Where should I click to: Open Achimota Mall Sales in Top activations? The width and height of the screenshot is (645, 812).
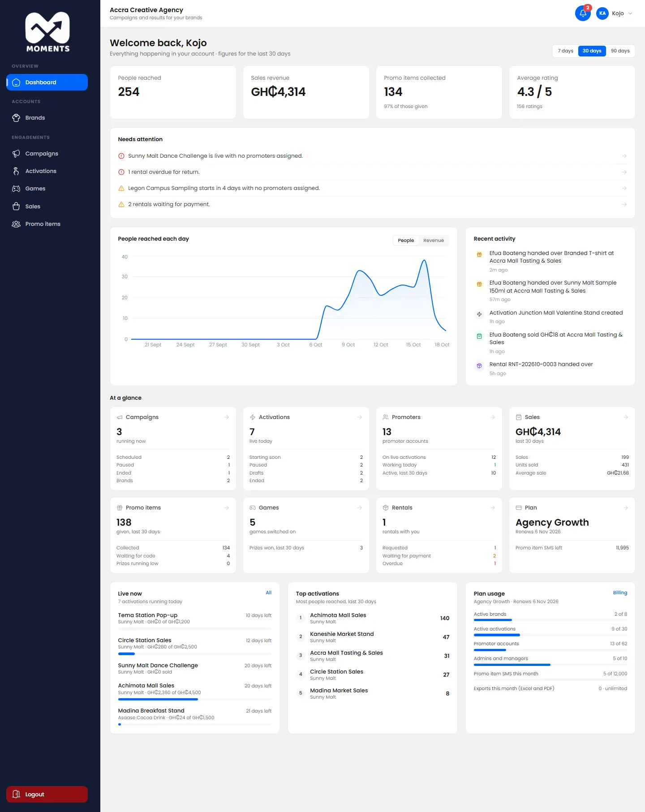[373, 618]
